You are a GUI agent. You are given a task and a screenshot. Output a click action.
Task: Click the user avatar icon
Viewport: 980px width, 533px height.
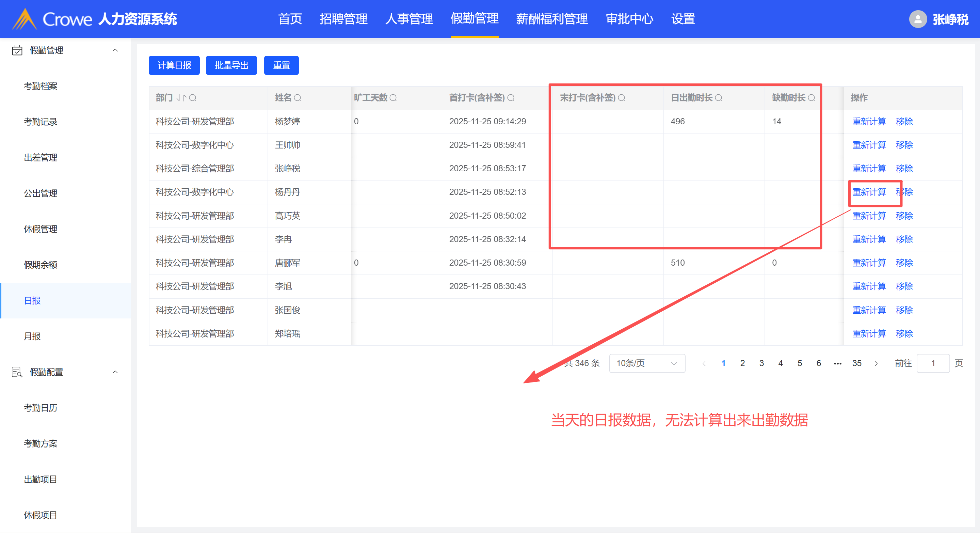(918, 19)
